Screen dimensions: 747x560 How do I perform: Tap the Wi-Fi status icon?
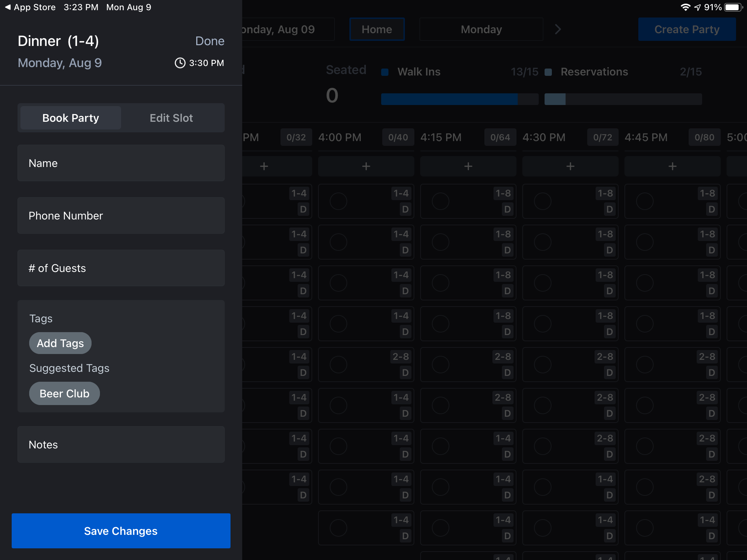tap(685, 7)
